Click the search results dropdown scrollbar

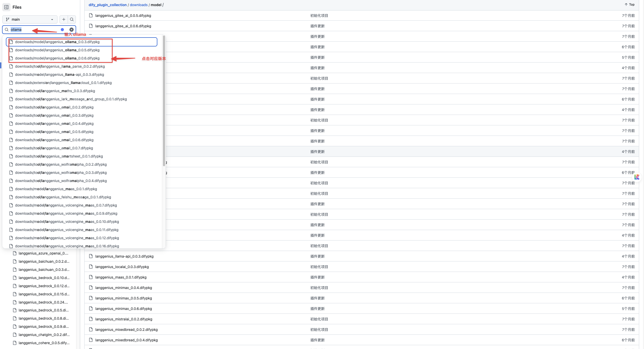coord(164,101)
